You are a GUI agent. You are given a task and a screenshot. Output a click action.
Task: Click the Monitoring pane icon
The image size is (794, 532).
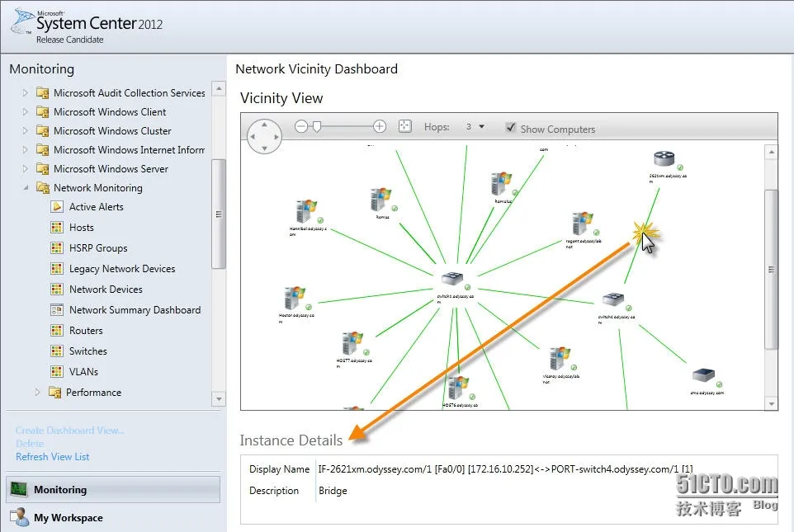point(19,489)
